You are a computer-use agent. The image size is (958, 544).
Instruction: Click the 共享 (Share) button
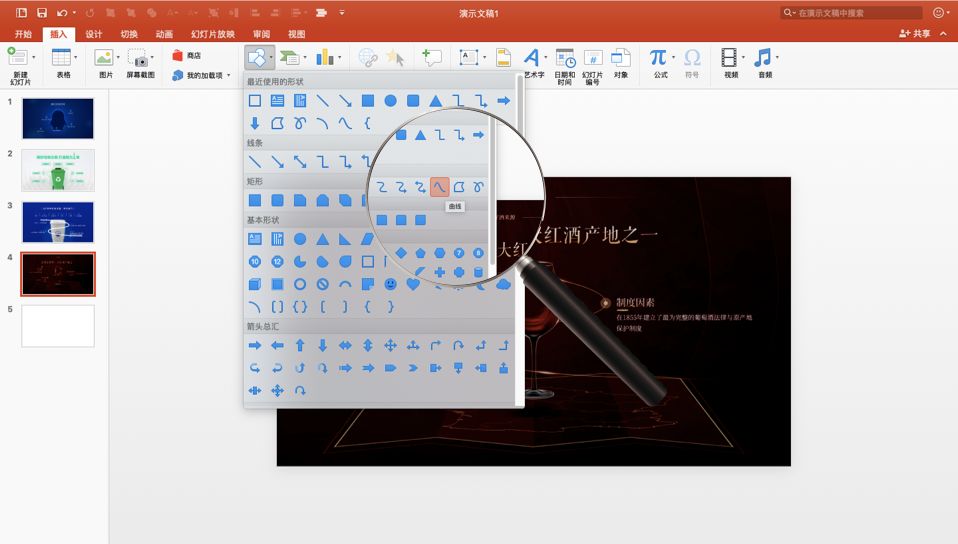915,34
